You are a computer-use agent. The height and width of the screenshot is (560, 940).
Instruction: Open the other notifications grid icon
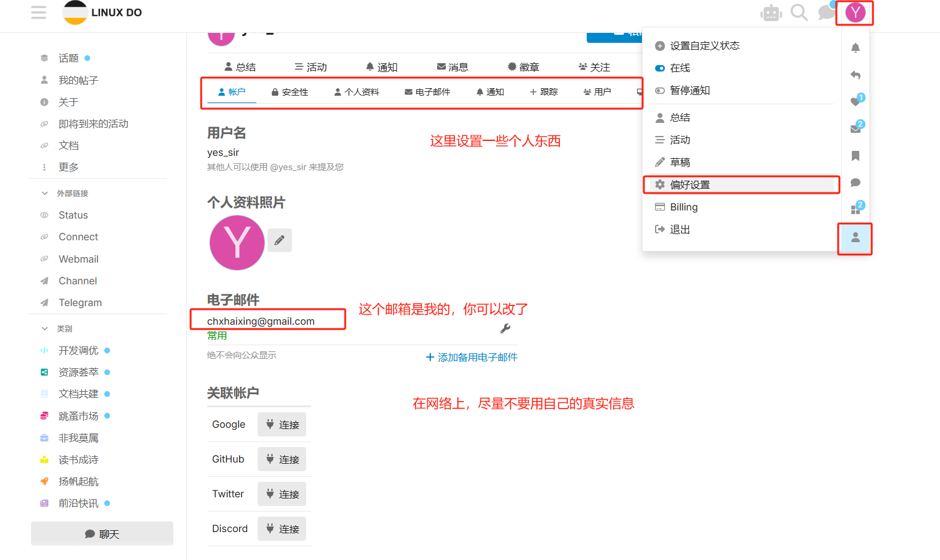click(855, 209)
